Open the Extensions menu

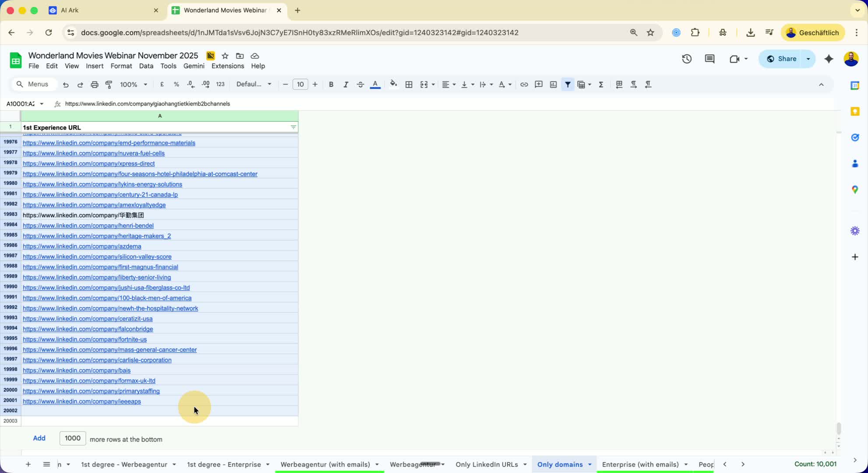click(227, 66)
